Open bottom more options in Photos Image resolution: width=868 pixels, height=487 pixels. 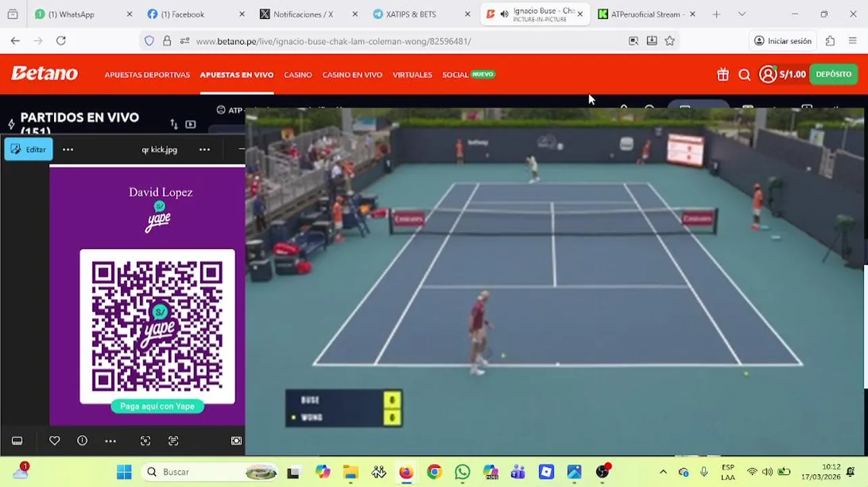pos(110,440)
